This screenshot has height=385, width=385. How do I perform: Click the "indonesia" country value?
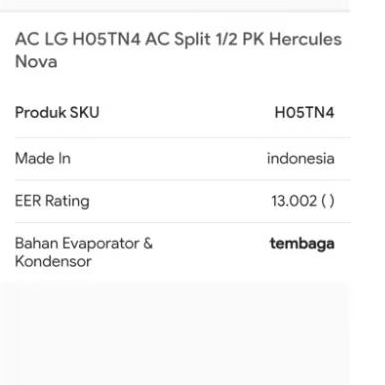coord(300,158)
